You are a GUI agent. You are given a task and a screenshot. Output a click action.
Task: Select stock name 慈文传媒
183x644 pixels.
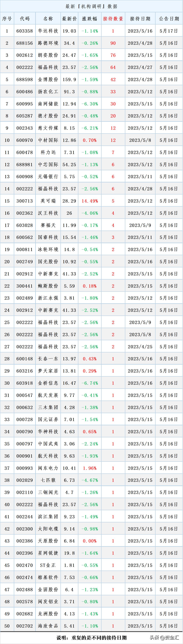point(48,128)
